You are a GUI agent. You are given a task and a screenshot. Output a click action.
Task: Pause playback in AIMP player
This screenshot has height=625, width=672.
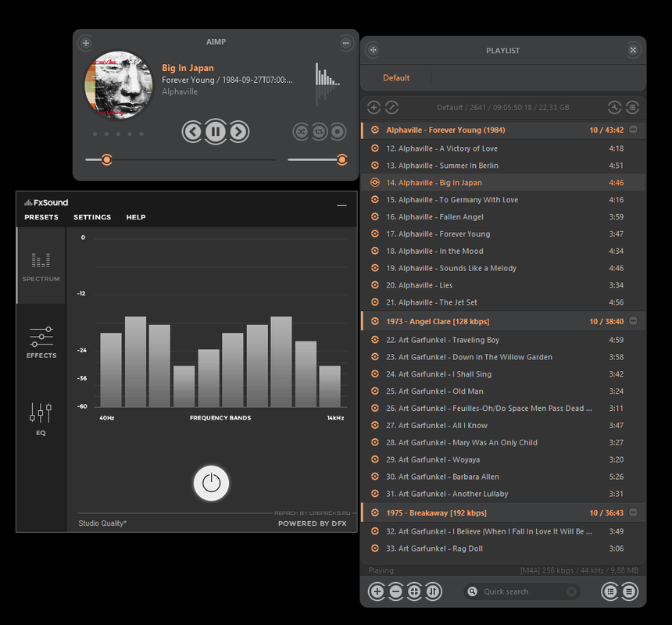[x=216, y=131]
